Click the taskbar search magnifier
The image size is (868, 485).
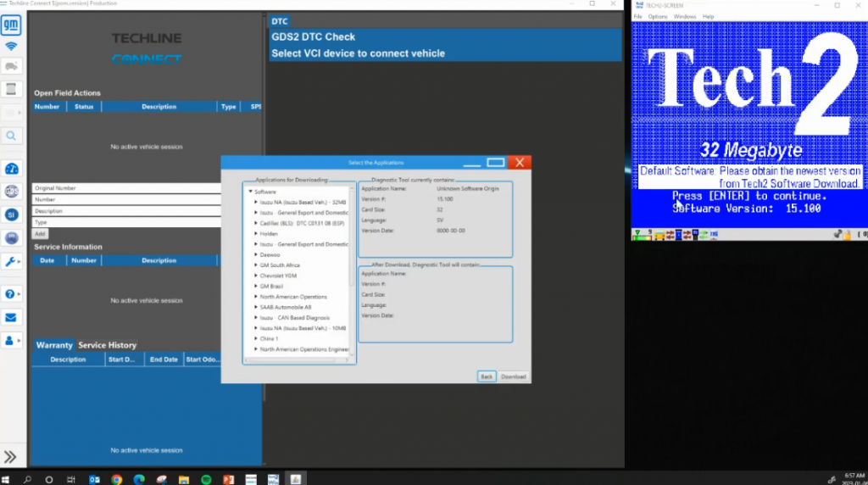(x=27, y=479)
